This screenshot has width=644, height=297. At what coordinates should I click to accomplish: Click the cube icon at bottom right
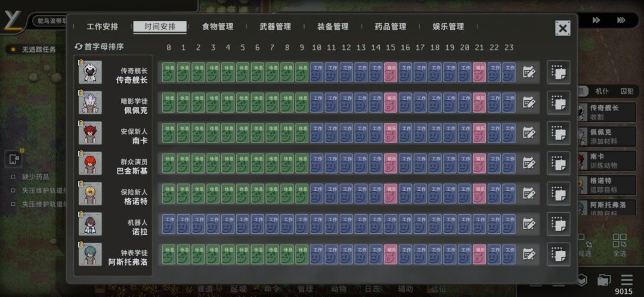click(x=582, y=280)
